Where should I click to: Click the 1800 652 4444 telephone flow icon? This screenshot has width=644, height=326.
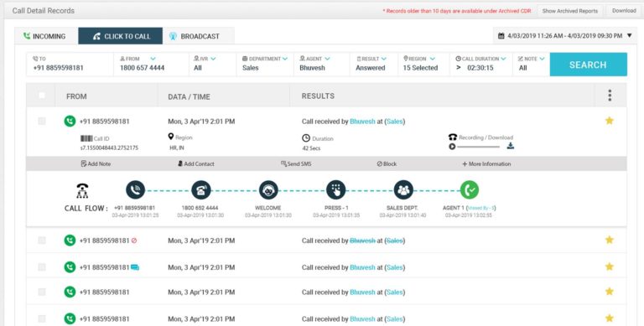point(201,189)
